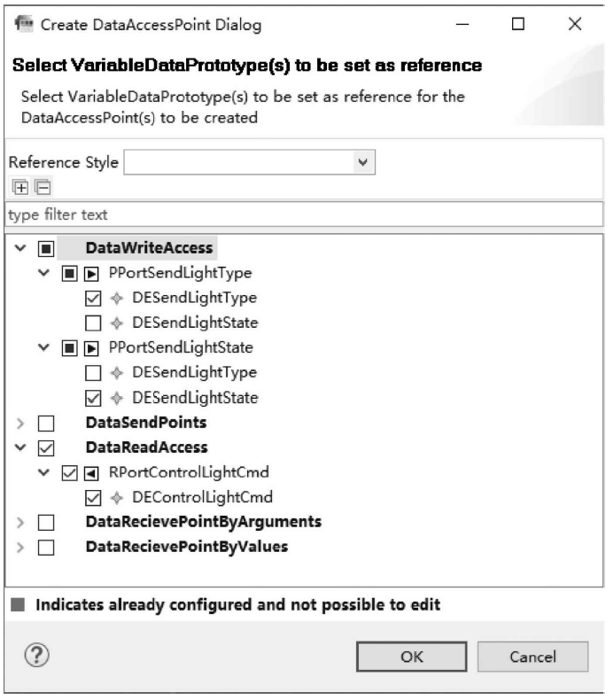The width and height of the screenshot is (614, 700).
Task: Select the DataReadAccess tree item
Action: coord(146,447)
